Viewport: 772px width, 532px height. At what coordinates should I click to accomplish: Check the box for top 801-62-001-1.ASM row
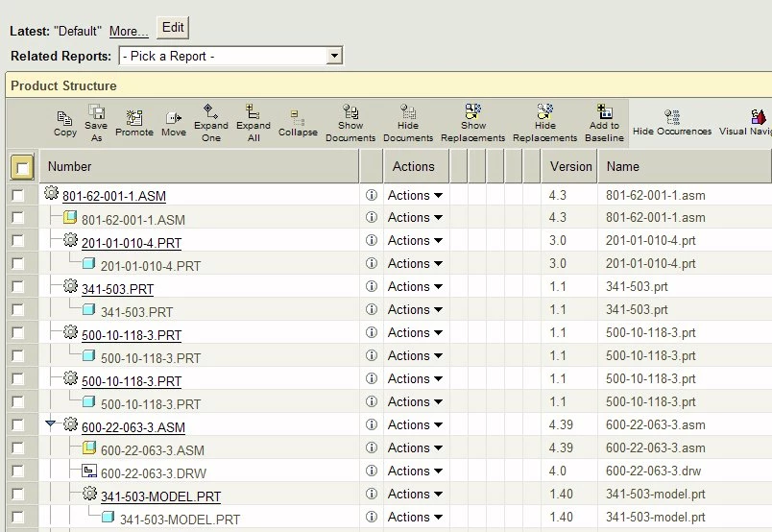click(17, 196)
